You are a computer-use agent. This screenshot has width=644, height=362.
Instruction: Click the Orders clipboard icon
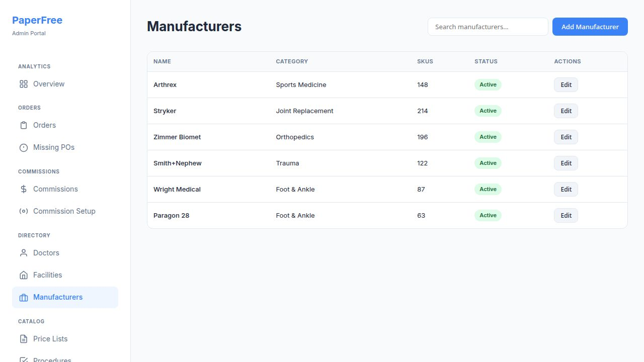pos(23,125)
